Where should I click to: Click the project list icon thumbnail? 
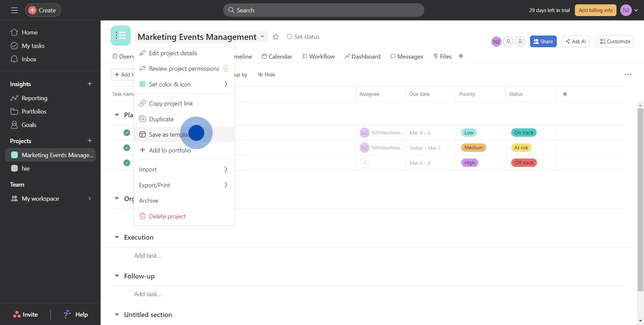point(121,36)
